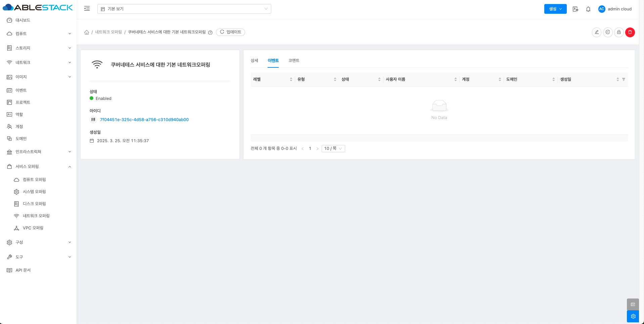The width and height of the screenshot is (644, 324).
Task: Open the blue 생성 dropdown button
Action: click(555, 9)
